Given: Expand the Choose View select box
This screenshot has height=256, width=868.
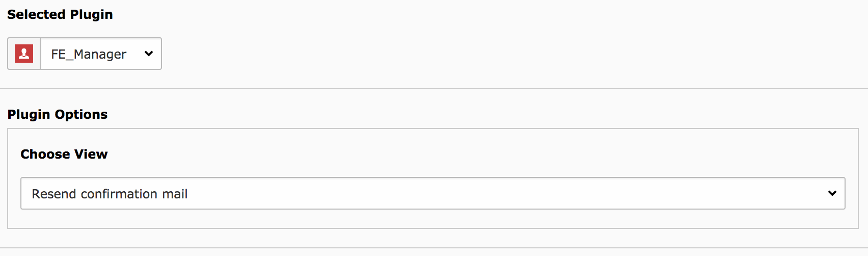Looking at the screenshot, I should tap(432, 193).
